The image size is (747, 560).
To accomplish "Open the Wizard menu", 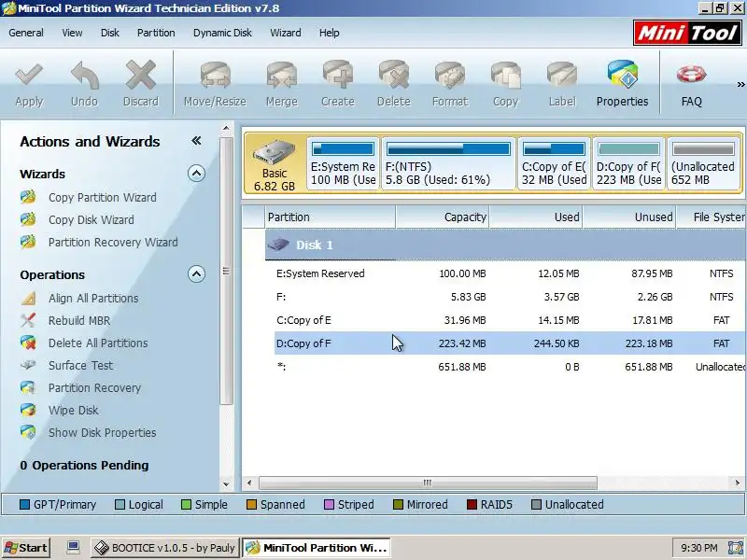I will tap(286, 33).
